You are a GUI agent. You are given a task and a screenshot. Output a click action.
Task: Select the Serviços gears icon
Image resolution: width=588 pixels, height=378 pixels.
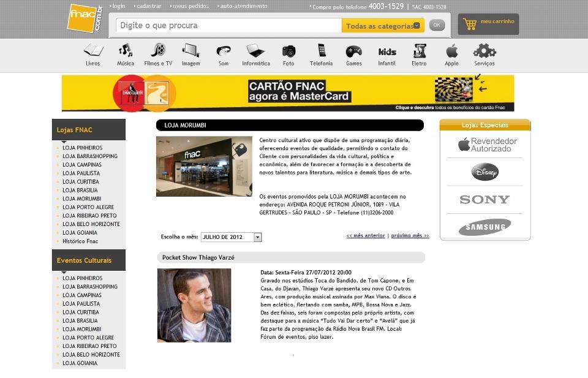coord(484,51)
